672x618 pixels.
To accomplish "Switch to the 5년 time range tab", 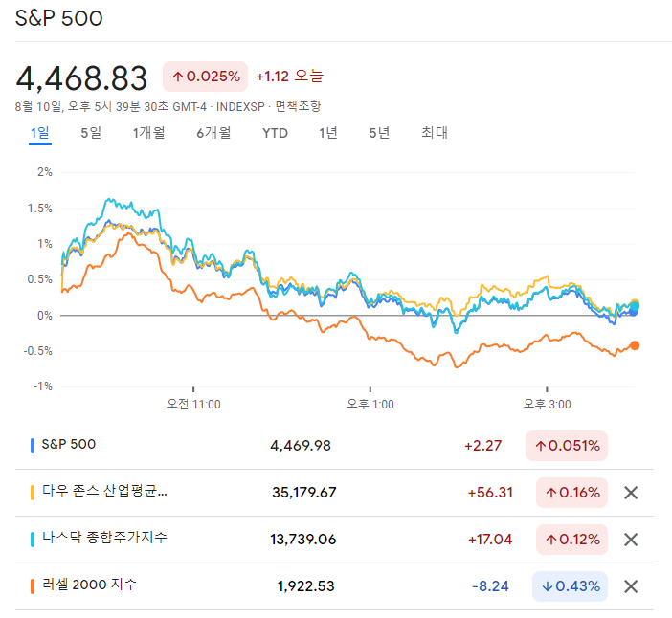I will (379, 133).
